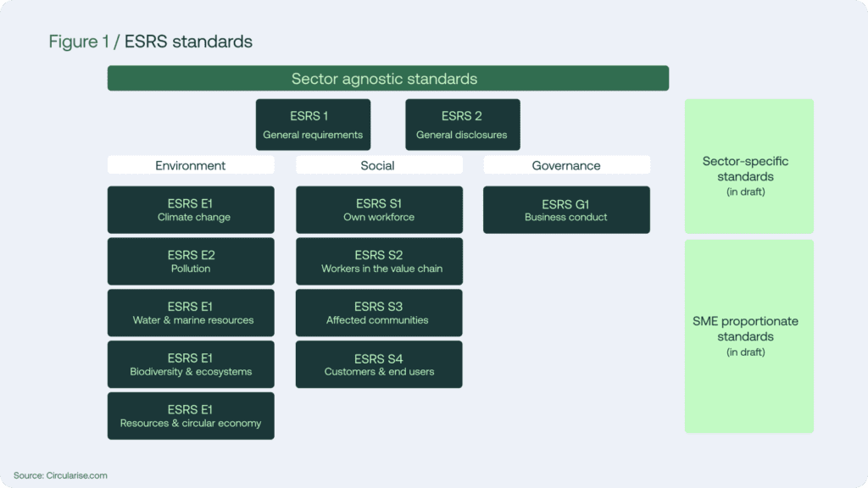Select the ESRS 2 General disclosures box
Viewport: 868px width, 488px height.
pos(463,125)
